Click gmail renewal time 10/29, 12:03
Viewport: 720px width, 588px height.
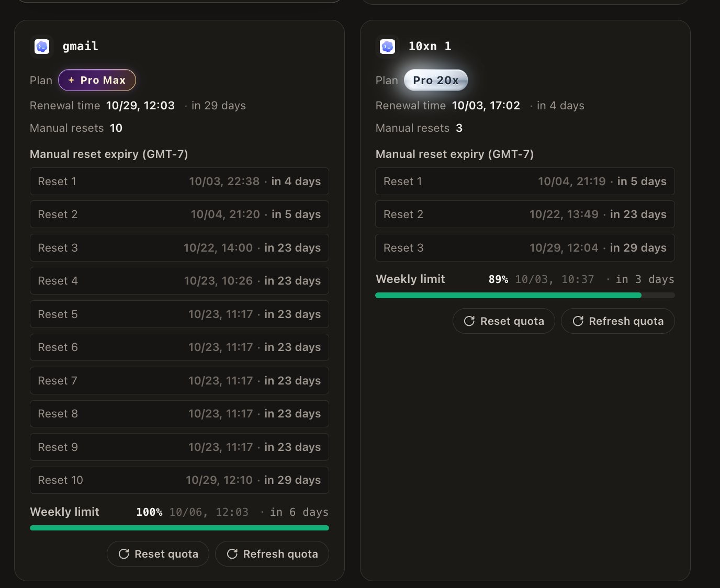[140, 105]
